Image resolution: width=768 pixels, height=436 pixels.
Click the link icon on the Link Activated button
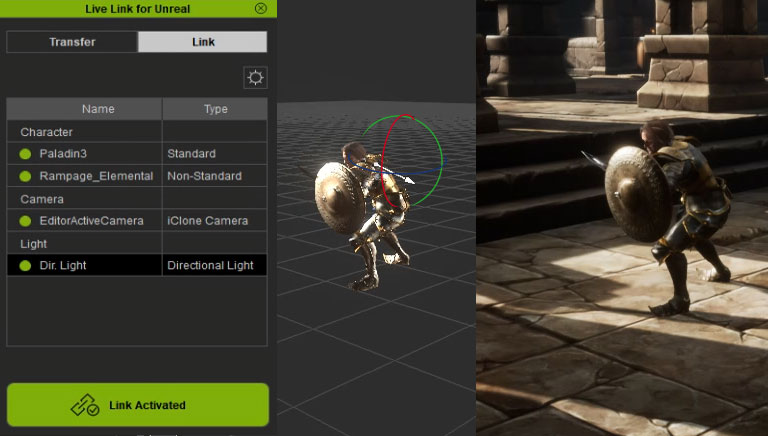tap(85, 405)
